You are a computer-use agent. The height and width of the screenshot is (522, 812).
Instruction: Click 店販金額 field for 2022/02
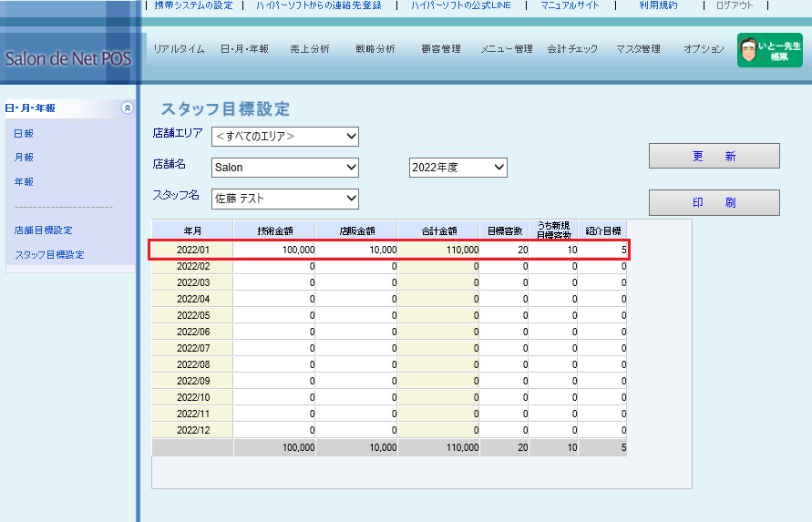pos(357,266)
